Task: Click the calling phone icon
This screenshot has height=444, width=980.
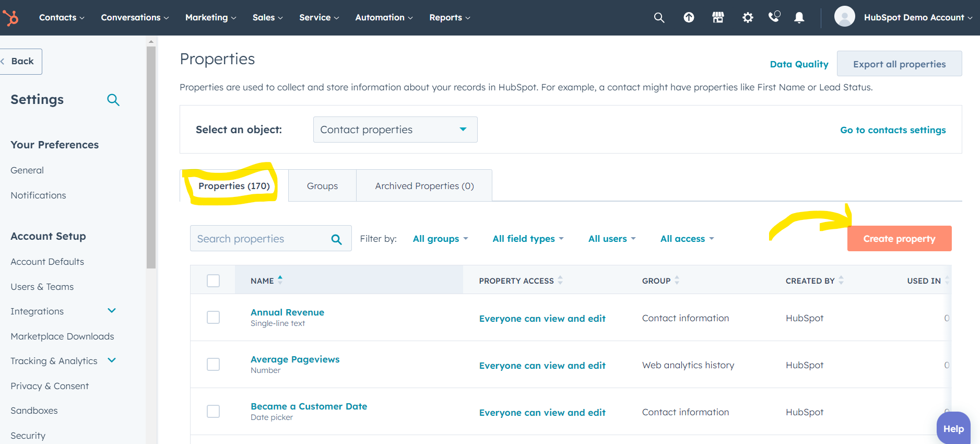Action: tap(774, 17)
